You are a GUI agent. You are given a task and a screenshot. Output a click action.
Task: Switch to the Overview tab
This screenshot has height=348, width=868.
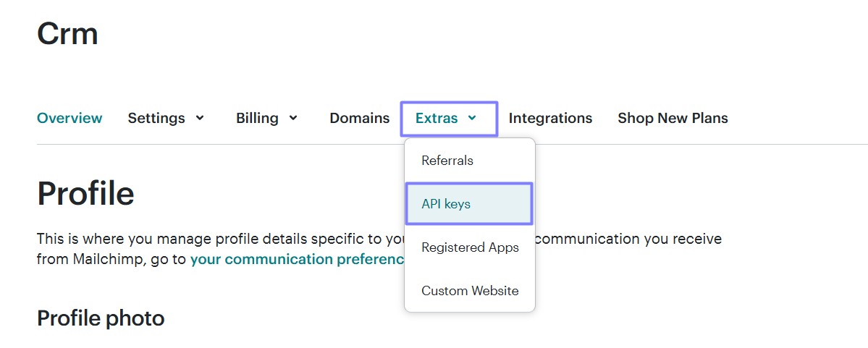(x=69, y=118)
